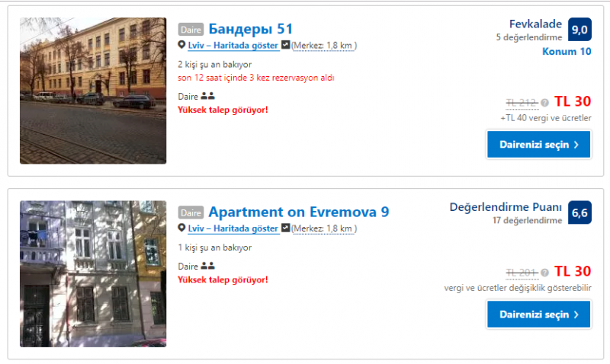Click the 9,0 review score badge
610x364 pixels.
pyautogui.click(x=579, y=30)
